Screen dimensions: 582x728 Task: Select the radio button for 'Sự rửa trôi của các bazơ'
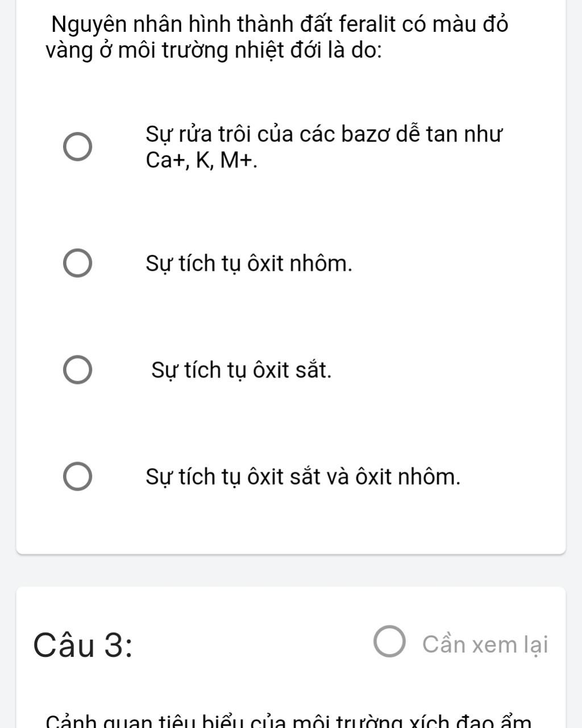point(77,148)
